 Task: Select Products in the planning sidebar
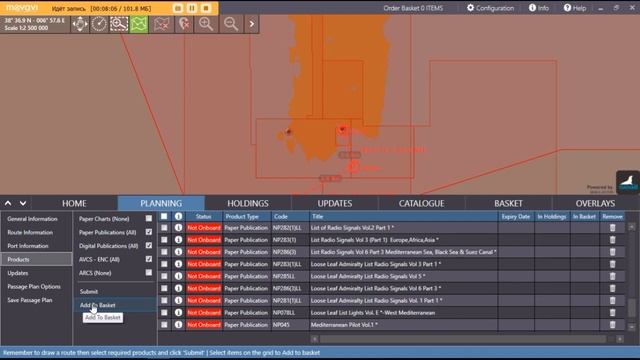point(36,259)
